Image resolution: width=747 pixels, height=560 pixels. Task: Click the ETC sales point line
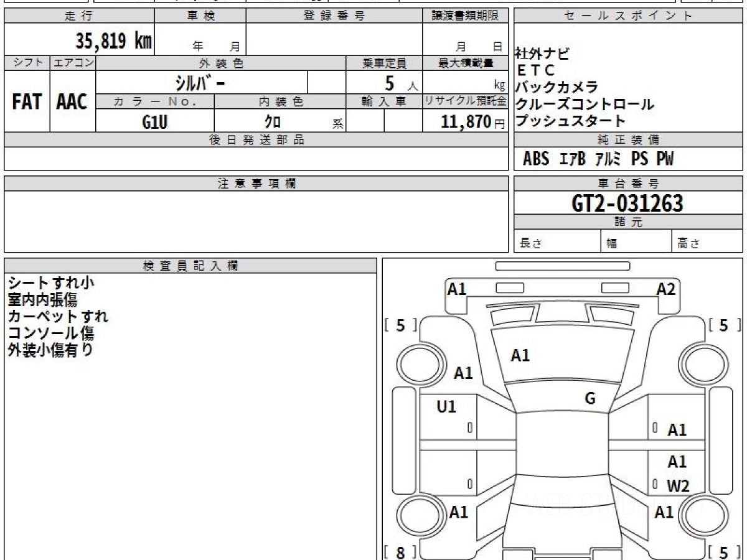point(535,70)
